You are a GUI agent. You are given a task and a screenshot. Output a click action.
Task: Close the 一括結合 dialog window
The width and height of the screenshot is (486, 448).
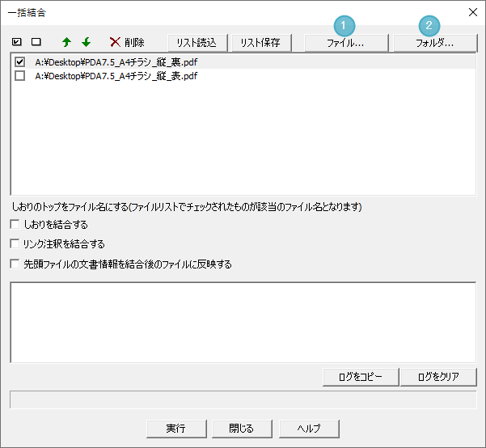[473, 12]
